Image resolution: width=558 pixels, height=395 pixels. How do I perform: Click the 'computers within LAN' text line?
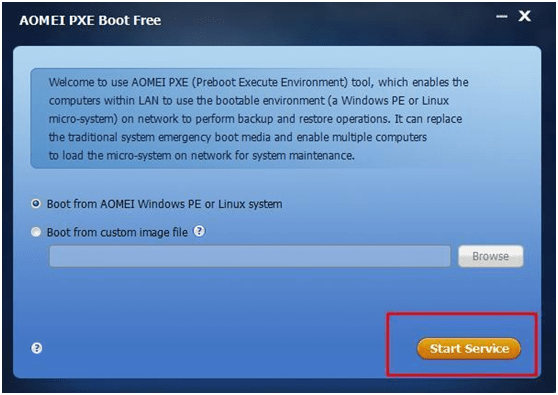(249, 101)
